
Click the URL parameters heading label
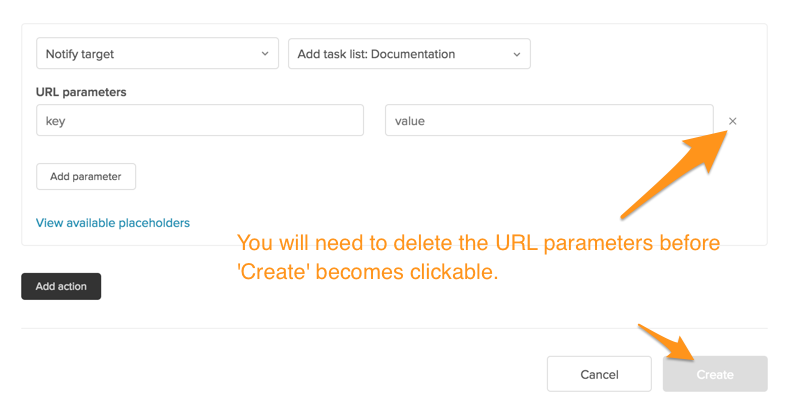coord(81,92)
